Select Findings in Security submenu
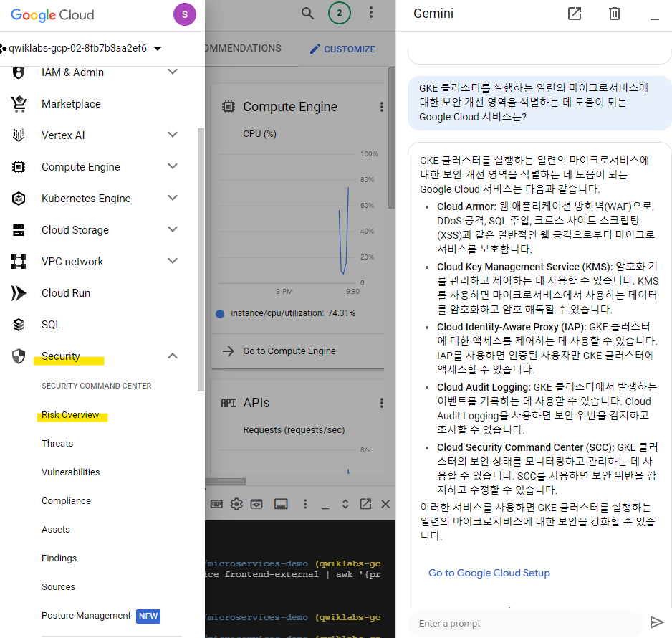Image resolution: width=672 pixels, height=638 pixels. 59,558
